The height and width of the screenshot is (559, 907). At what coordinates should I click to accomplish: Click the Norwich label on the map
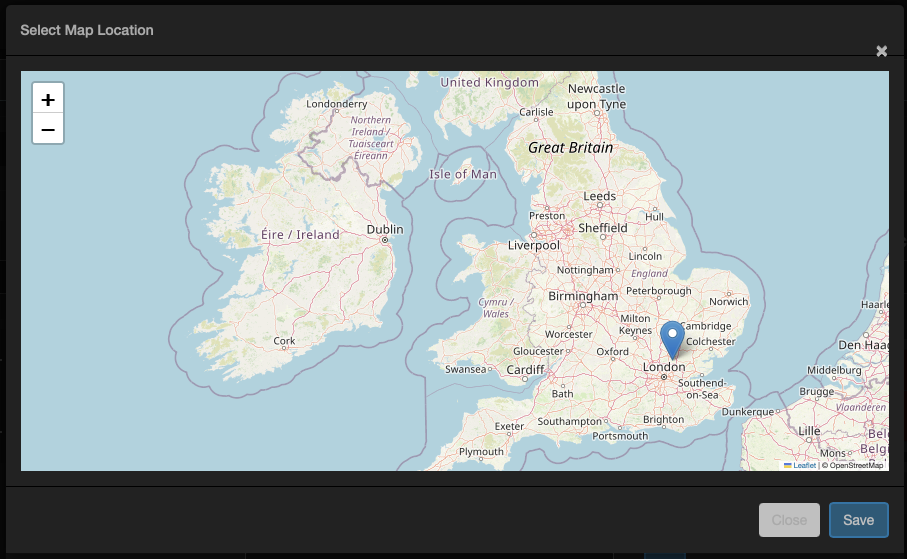coord(728,301)
